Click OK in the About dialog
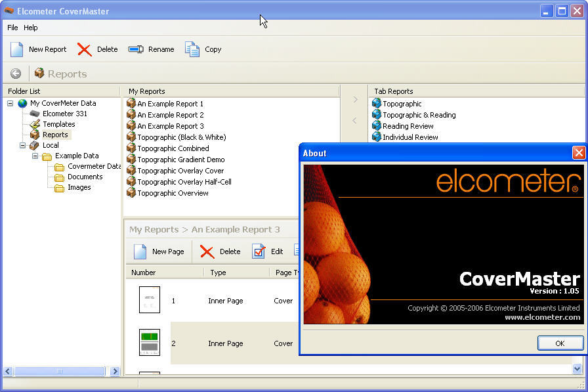Image resolution: width=588 pixels, height=392 pixels. pyautogui.click(x=560, y=343)
